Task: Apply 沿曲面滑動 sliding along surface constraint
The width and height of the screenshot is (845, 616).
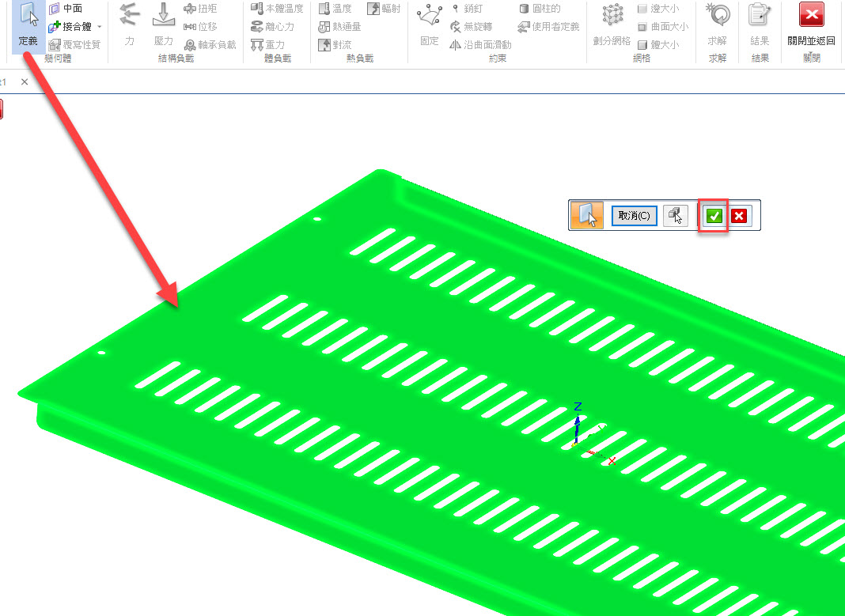Action: [481, 45]
